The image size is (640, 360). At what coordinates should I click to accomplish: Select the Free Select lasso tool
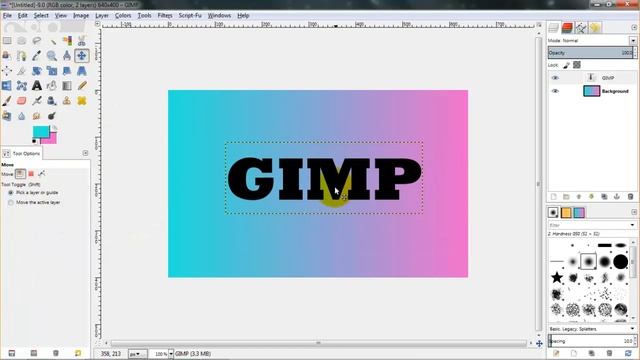[x=37, y=40]
